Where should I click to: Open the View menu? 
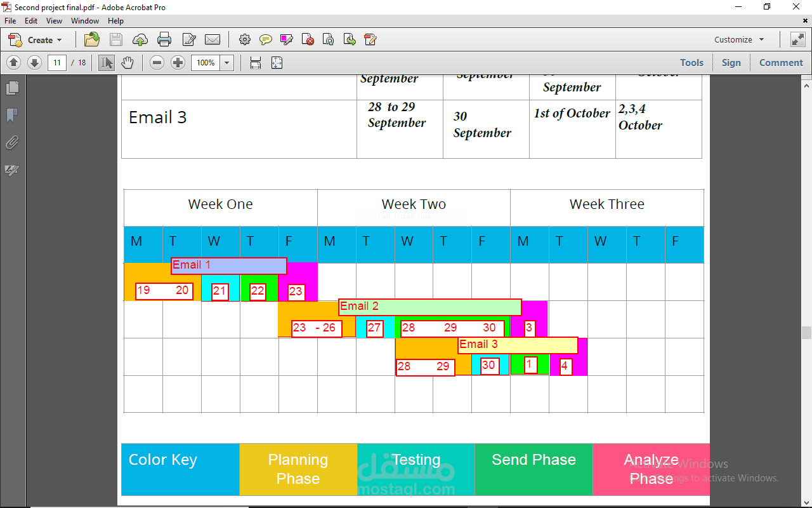click(x=55, y=21)
